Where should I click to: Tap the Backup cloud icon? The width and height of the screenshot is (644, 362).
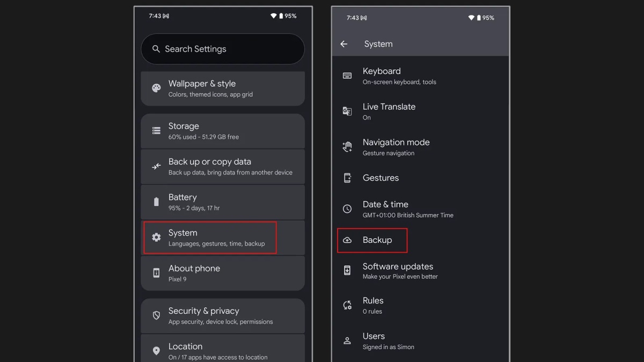click(347, 240)
